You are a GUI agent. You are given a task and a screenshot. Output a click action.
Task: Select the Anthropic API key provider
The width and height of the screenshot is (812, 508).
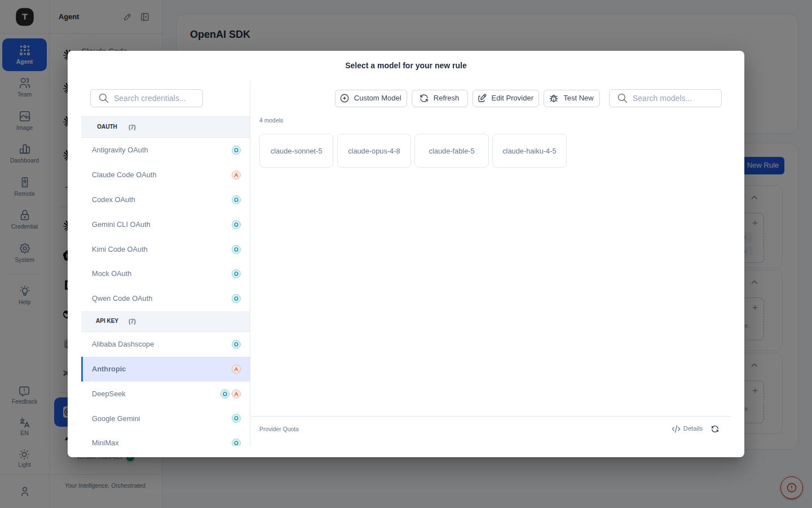point(165,369)
